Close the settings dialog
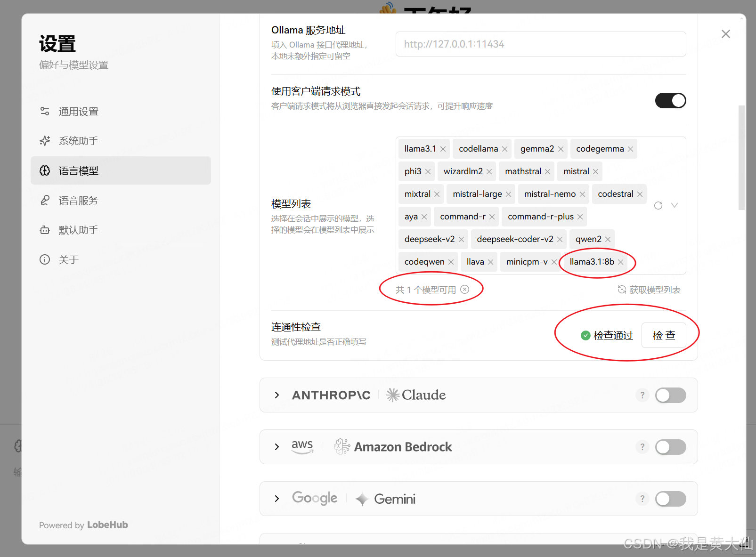 tap(726, 34)
